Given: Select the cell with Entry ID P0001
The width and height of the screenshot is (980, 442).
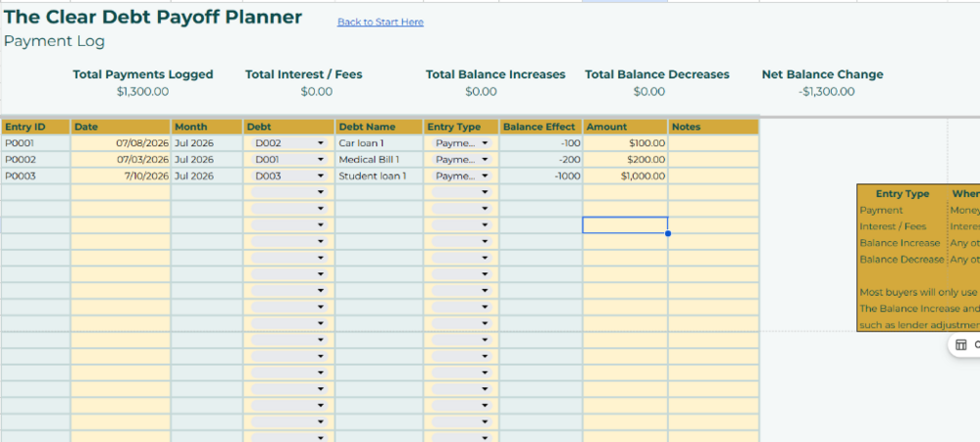Looking at the screenshot, I should (x=36, y=143).
